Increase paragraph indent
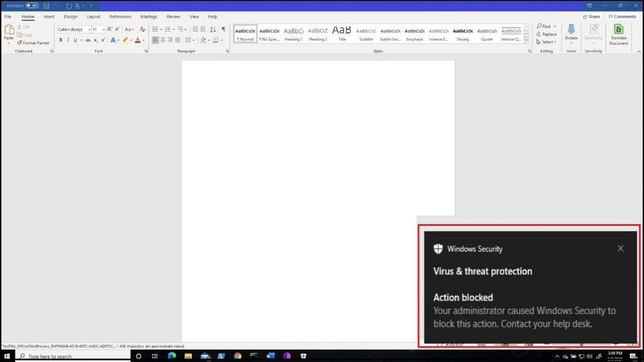Viewport: 644px width, 362px height. click(202, 29)
